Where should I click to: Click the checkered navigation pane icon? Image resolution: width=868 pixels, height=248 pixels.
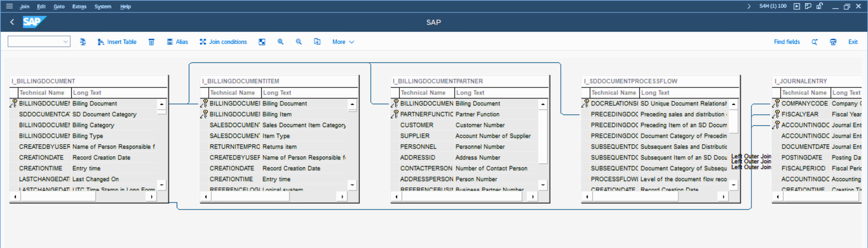(x=262, y=42)
